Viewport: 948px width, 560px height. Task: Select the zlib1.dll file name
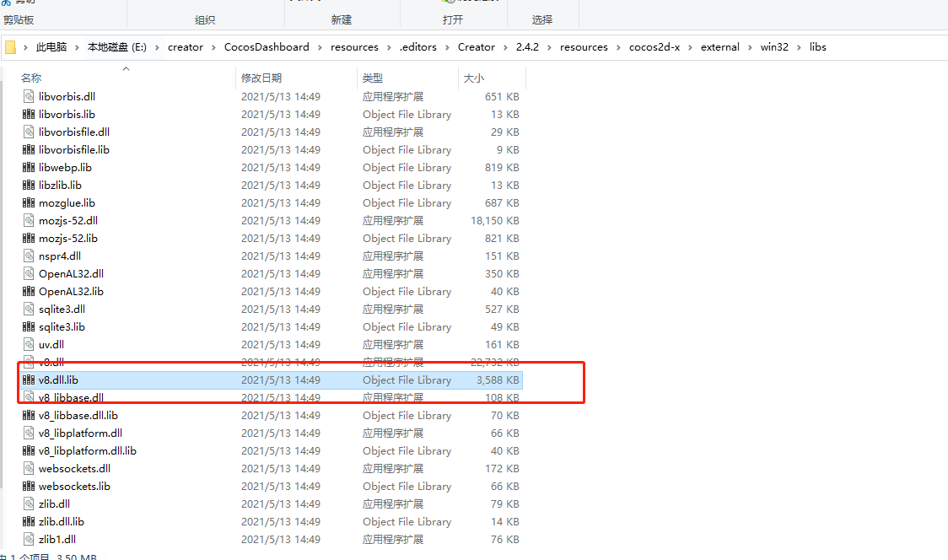coord(57,540)
